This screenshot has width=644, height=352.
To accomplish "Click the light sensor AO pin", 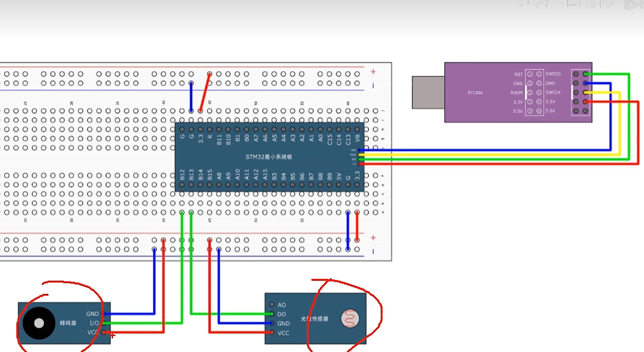I will tap(272, 304).
